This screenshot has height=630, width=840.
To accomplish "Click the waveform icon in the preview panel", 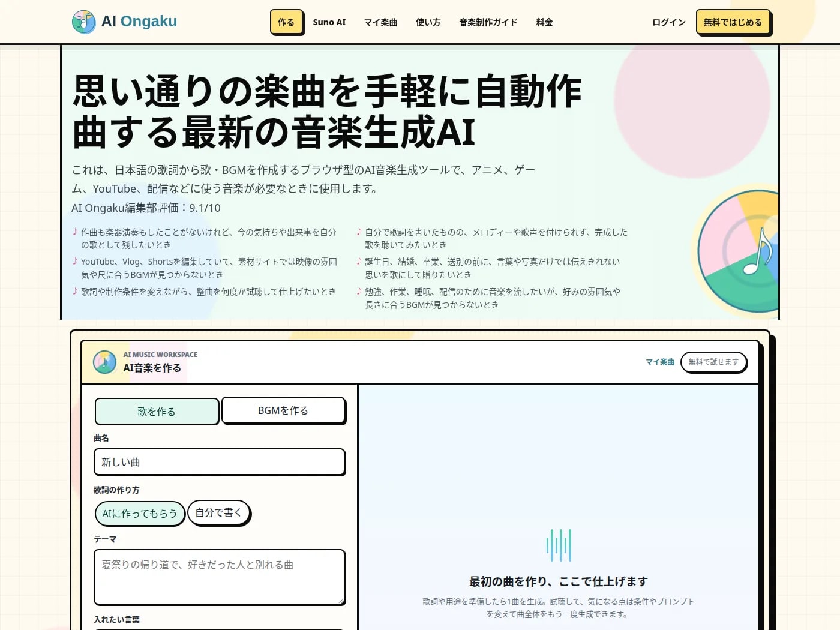I will tap(559, 545).
